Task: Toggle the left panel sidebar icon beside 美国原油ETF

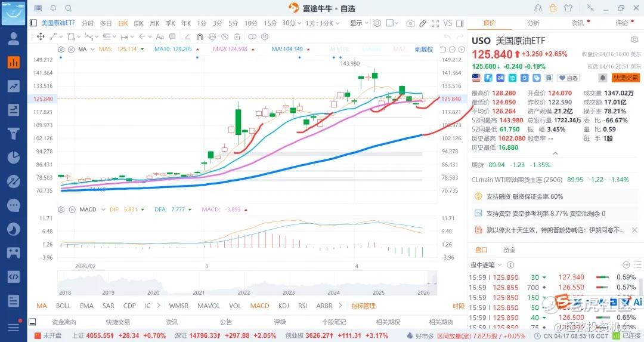Action: click(33, 23)
